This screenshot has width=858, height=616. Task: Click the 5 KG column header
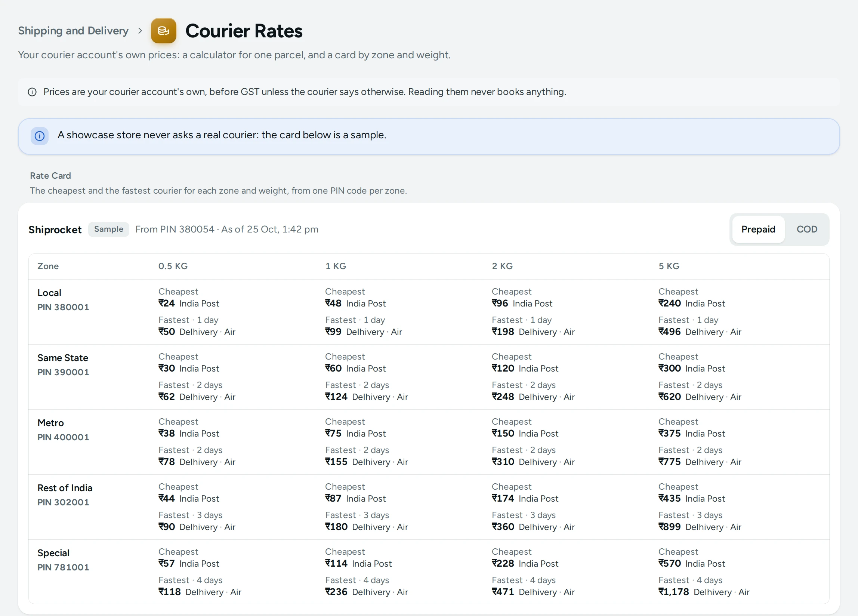(669, 266)
